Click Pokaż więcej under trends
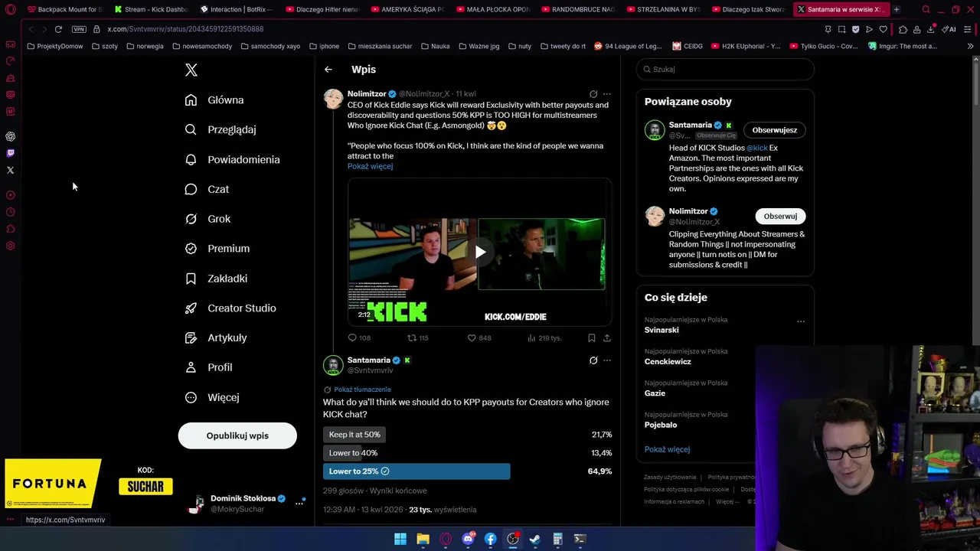 click(667, 449)
